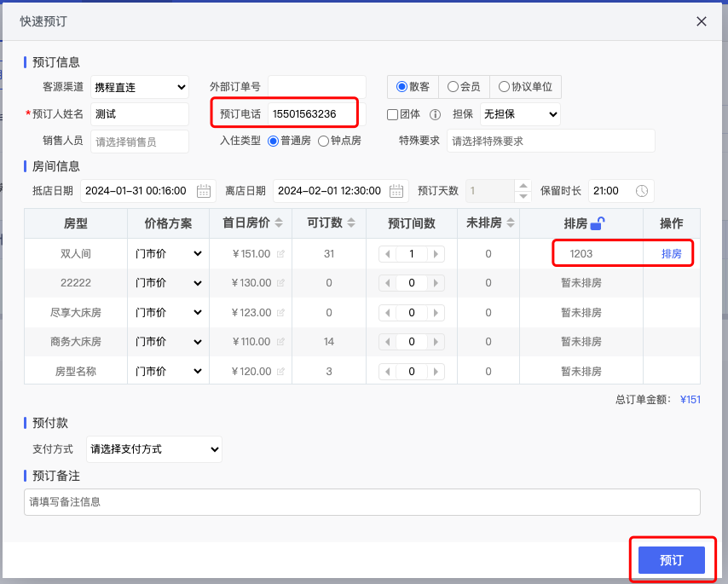This screenshot has height=584, width=728.
Task: Decrease room count for 双人间
Action: point(388,254)
